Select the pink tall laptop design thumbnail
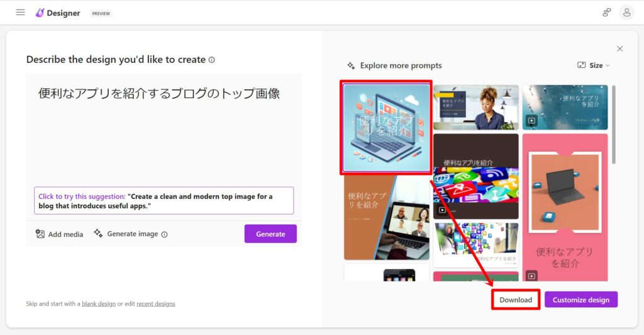 pyautogui.click(x=565, y=207)
